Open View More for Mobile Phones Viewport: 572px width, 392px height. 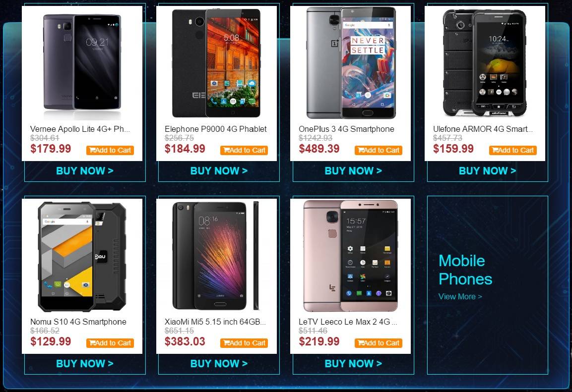point(460,296)
